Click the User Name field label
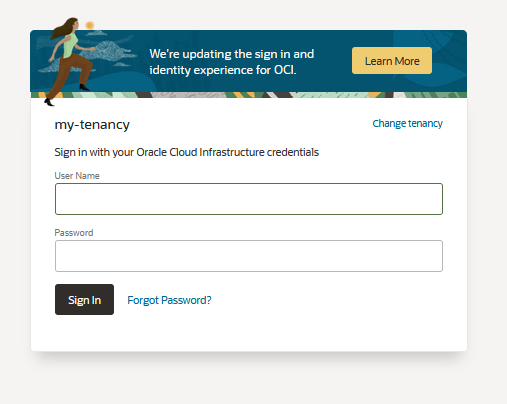Image resolution: width=507 pixels, height=404 pixels. 77,176
